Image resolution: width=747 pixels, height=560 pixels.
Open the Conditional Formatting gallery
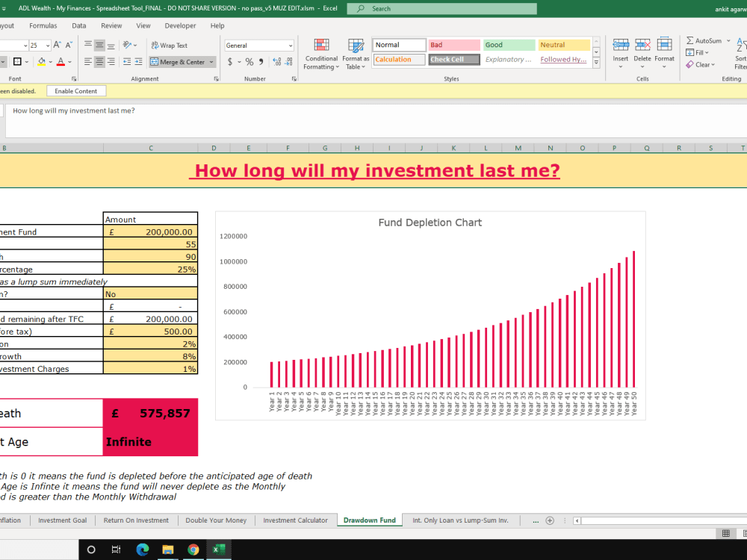(321, 54)
